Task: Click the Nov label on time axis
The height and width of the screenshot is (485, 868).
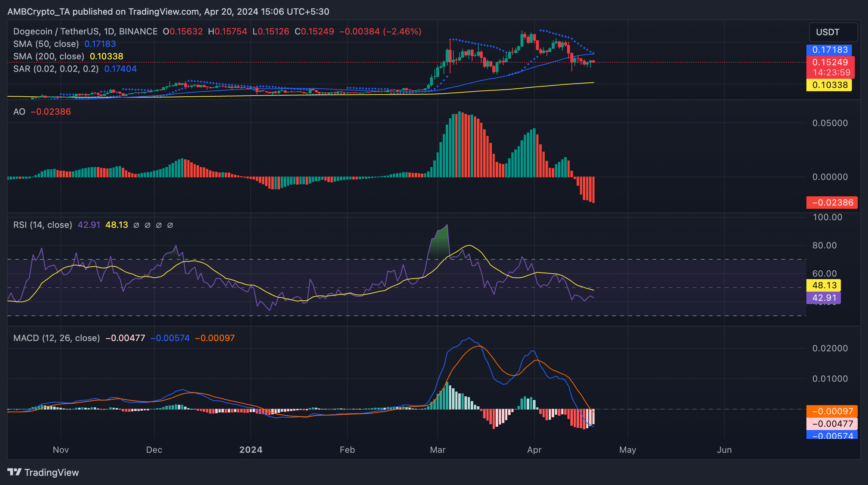Action: [x=61, y=450]
